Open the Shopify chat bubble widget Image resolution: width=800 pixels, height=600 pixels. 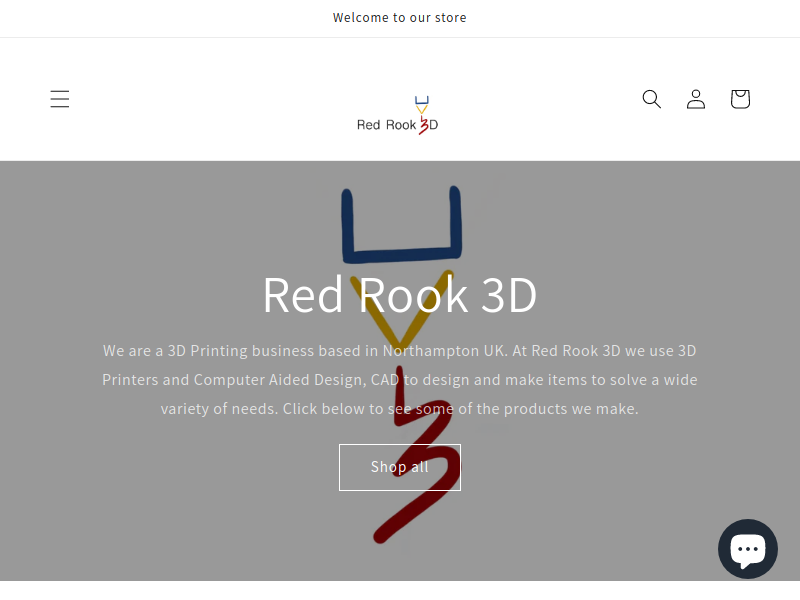(748, 549)
